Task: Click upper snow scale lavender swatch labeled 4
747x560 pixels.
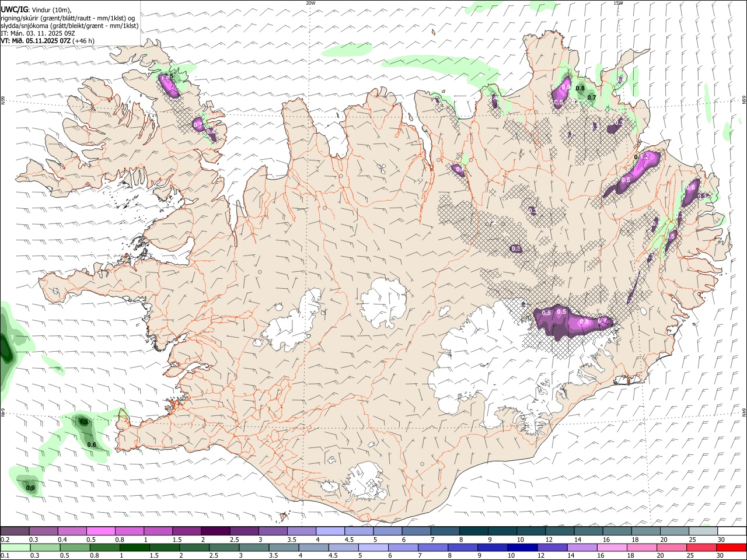Action: pyautogui.click(x=330, y=531)
